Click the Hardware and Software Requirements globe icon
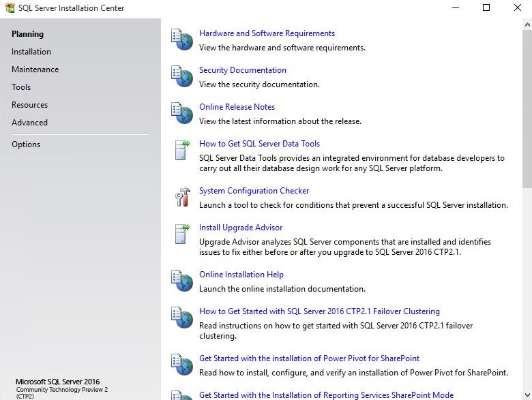 182,40
